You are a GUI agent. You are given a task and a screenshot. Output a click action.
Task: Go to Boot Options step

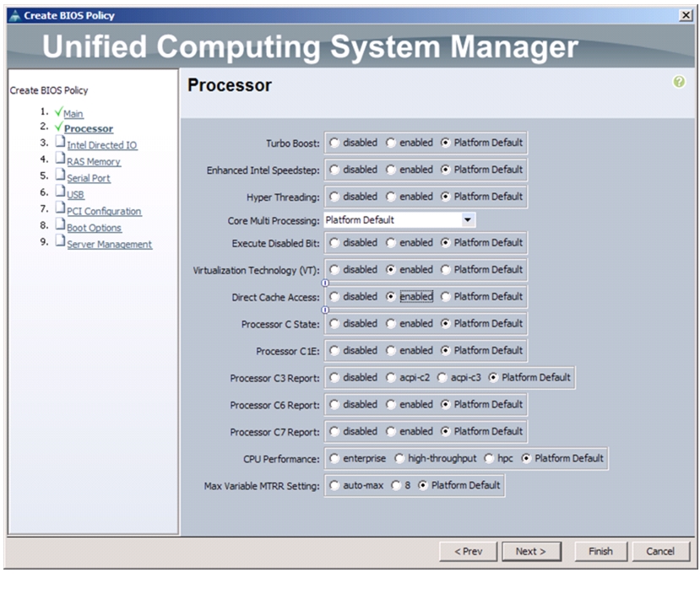click(x=95, y=228)
